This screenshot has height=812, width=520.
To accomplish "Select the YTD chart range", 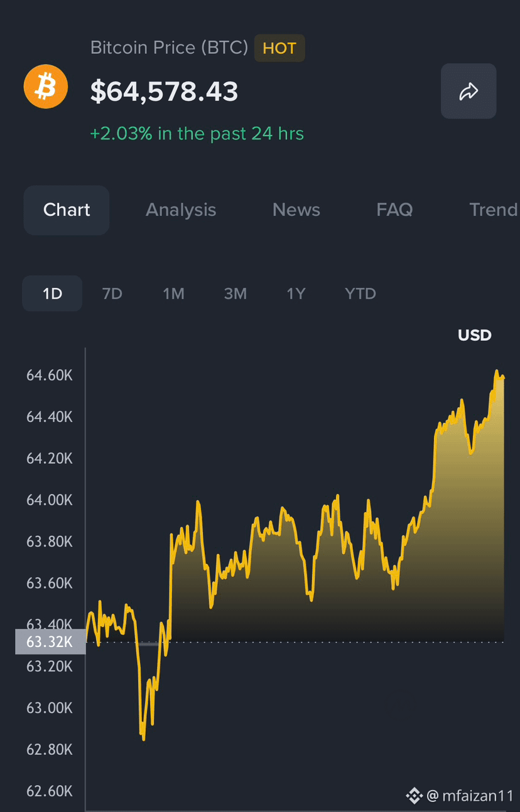I will pos(360,294).
